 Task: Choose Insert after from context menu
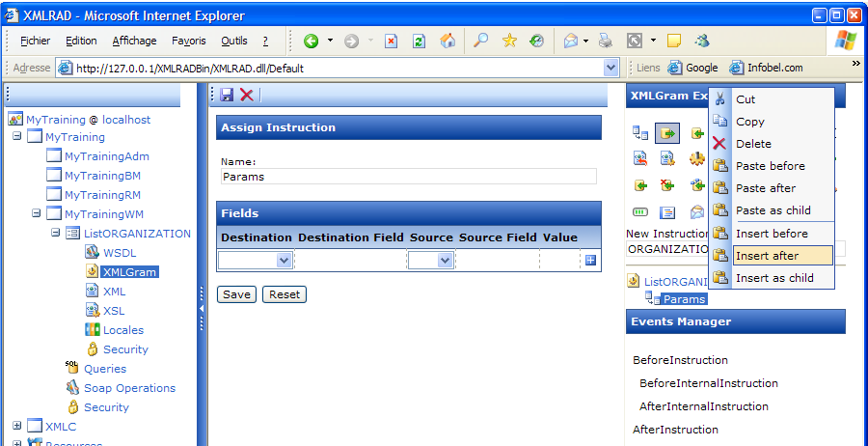point(767,256)
